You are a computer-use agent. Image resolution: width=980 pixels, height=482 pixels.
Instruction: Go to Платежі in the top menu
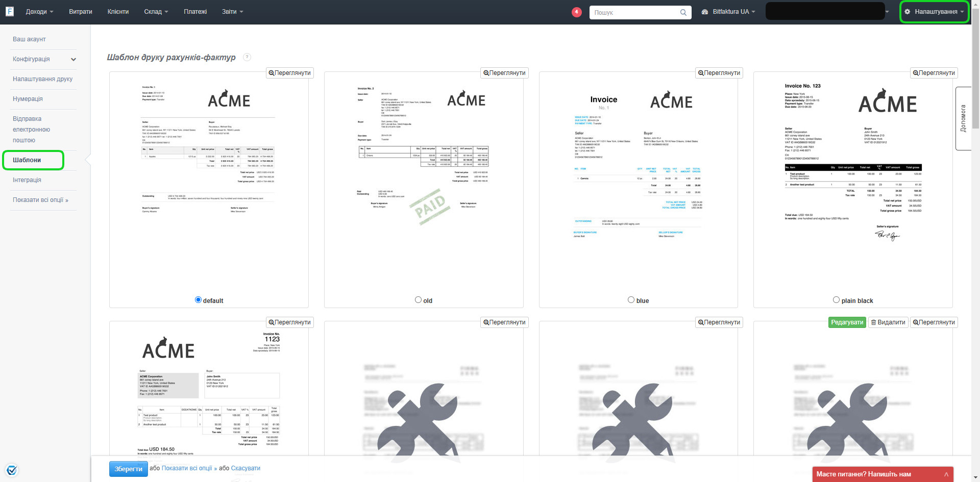[195, 12]
